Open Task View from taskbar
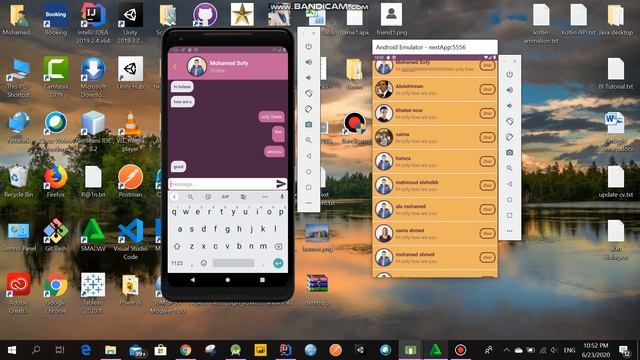 [x=60, y=350]
